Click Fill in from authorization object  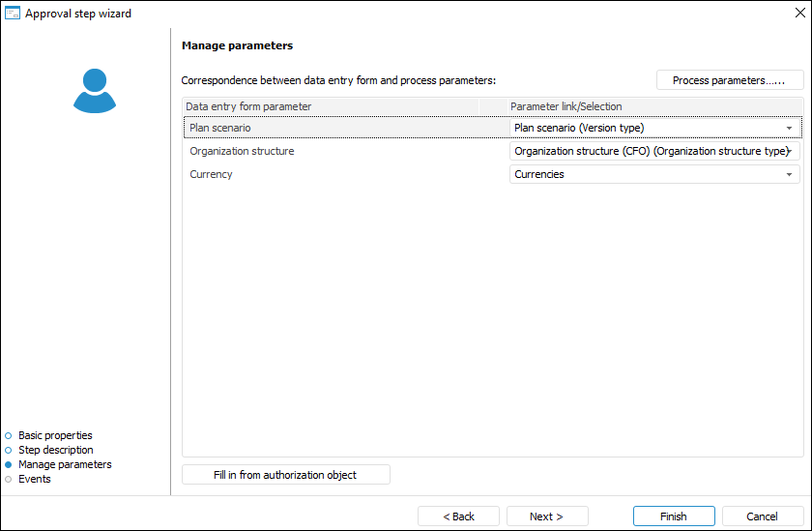pos(285,475)
